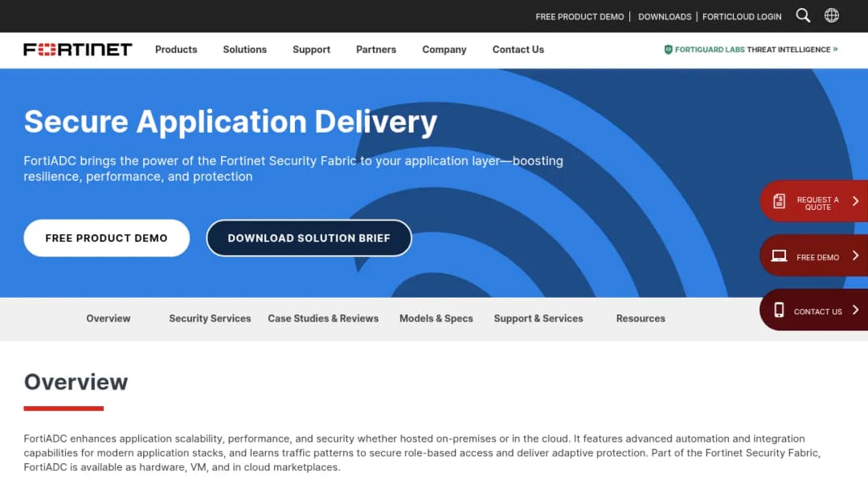Go to the Fortinet logo homepage

tap(77, 49)
